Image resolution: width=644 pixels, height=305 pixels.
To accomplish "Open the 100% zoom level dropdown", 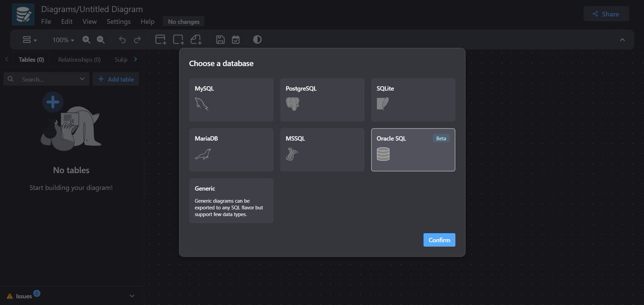I will pos(63,40).
